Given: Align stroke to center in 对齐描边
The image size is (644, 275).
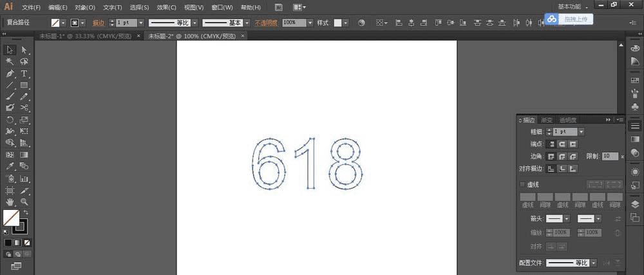Looking at the screenshot, I should point(551,169).
